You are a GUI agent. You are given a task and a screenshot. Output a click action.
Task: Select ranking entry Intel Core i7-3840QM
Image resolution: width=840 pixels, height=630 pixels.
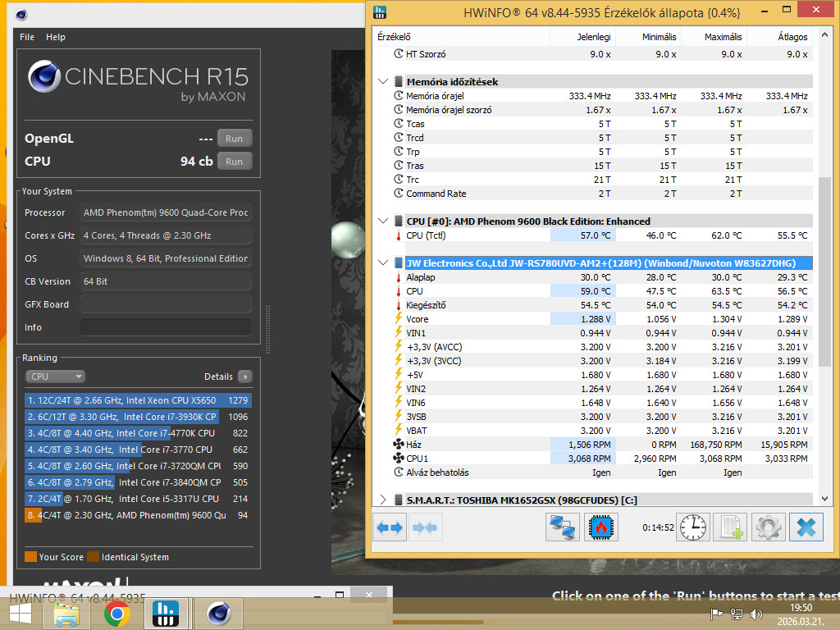pyautogui.click(x=138, y=482)
